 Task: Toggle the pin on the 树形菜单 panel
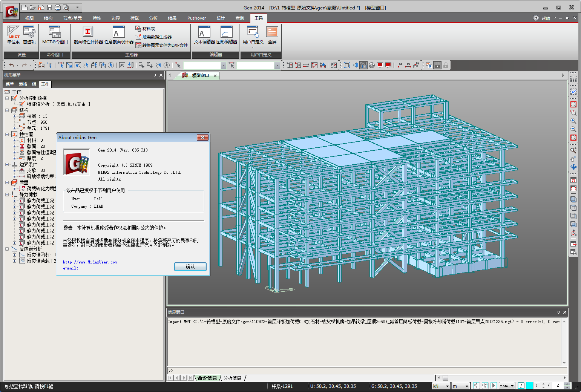tap(155, 75)
